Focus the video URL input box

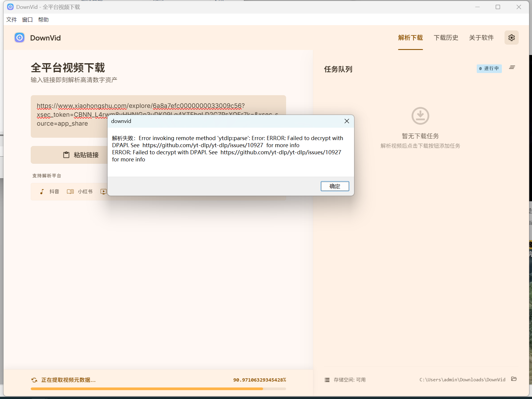click(x=158, y=116)
